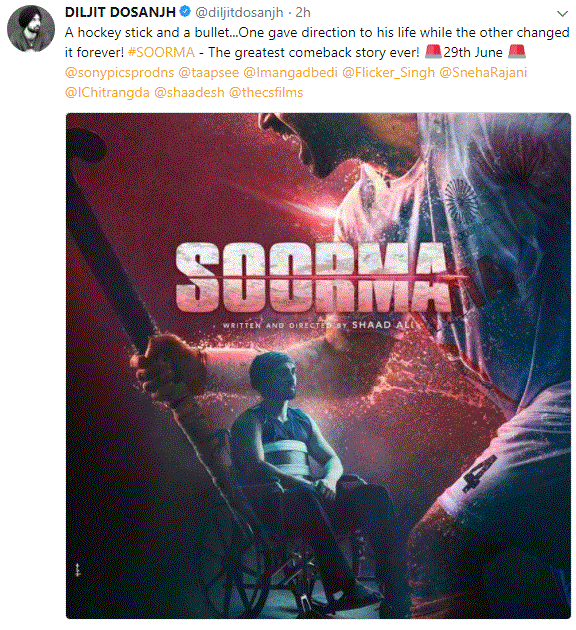Image resolution: width=576 pixels, height=630 pixels.
Task: Open the @taapsee mention
Action: (208, 73)
